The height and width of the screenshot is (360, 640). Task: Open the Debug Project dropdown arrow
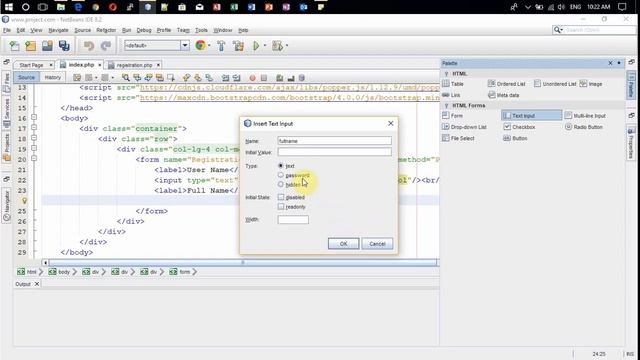click(287, 46)
